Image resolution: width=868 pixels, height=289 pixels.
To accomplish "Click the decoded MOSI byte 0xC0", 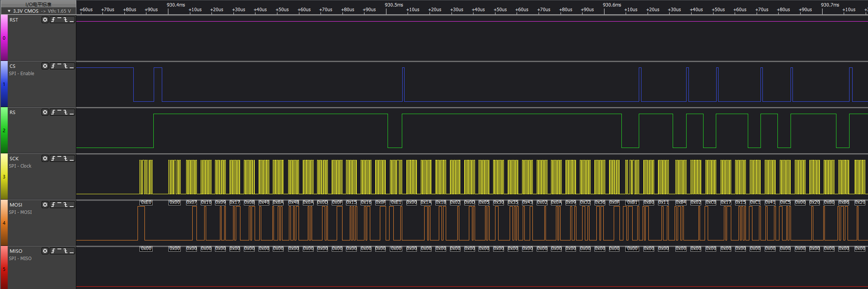I will click(711, 202).
